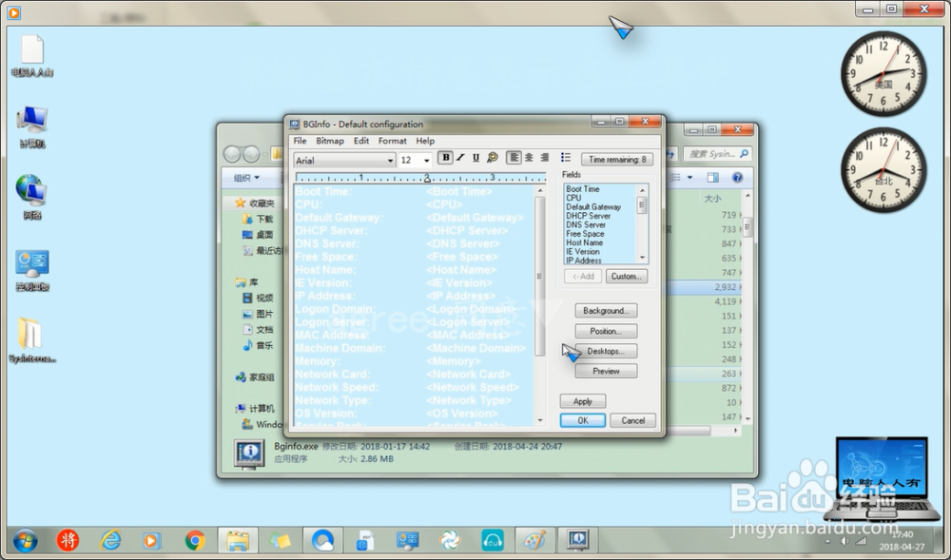Select 图片 library in Explorer sidebar
The width and height of the screenshot is (951, 560).
click(x=259, y=314)
